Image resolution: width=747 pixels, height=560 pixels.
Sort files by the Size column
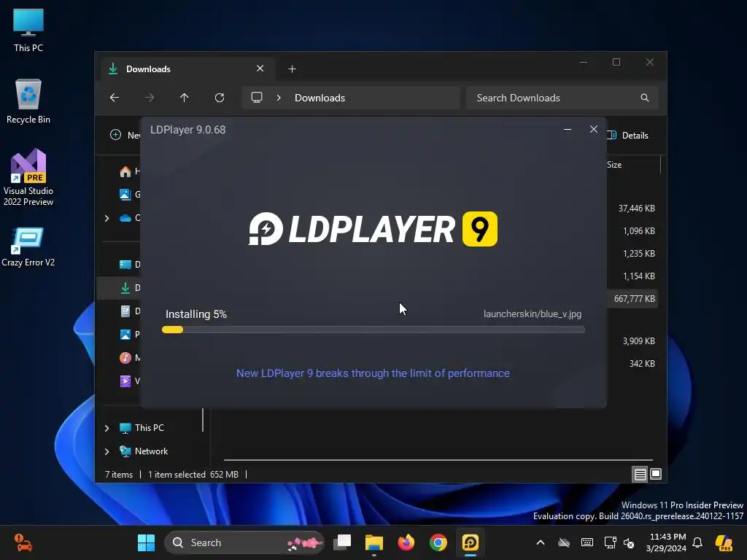[614, 165]
